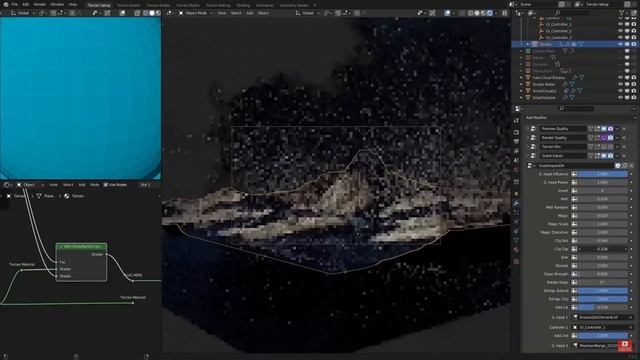Open View menu in center viewport header
This screenshot has height=360, width=640.
click(222, 13)
